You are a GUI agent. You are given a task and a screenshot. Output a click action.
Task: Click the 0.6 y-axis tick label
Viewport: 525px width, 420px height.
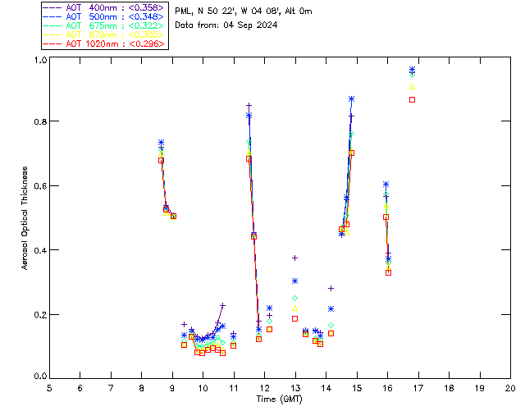pos(40,186)
